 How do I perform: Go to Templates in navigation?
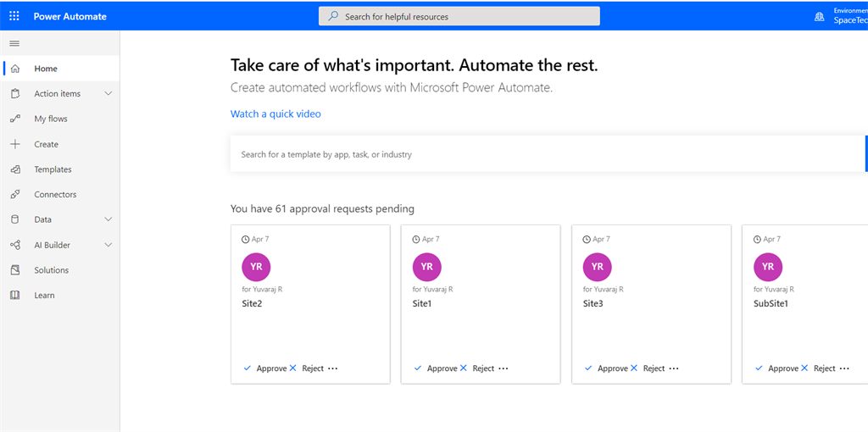click(x=53, y=169)
